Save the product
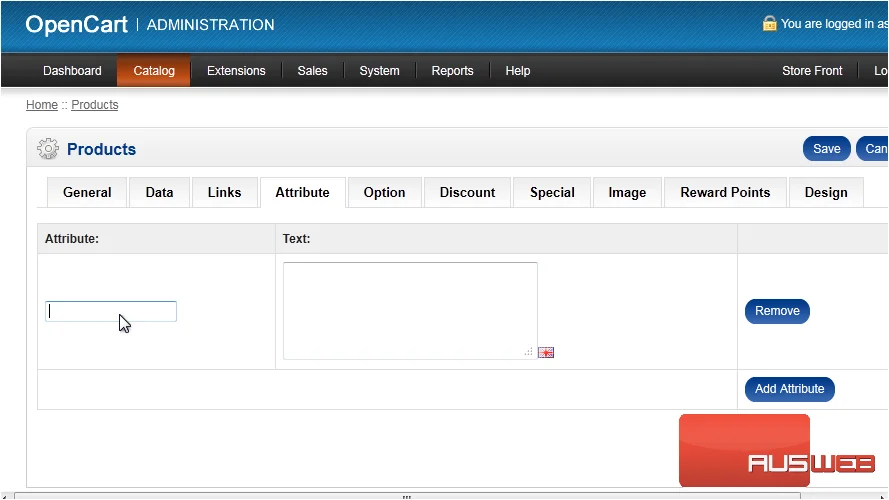 coord(827,149)
